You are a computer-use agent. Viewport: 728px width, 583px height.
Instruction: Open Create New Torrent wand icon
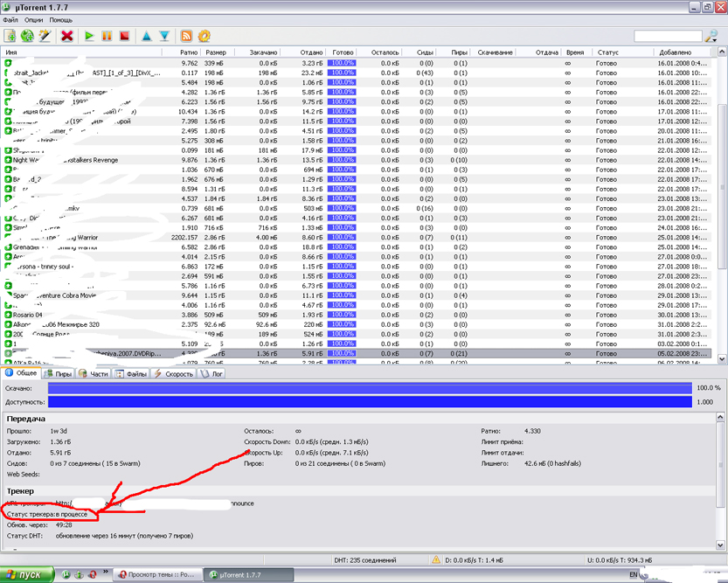45,36
